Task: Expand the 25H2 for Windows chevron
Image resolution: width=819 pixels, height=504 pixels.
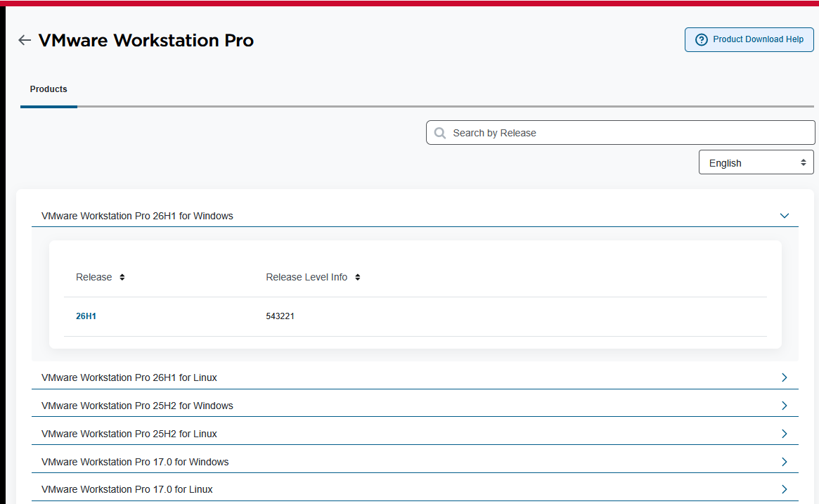Action: pyautogui.click(x=784, y=406)
